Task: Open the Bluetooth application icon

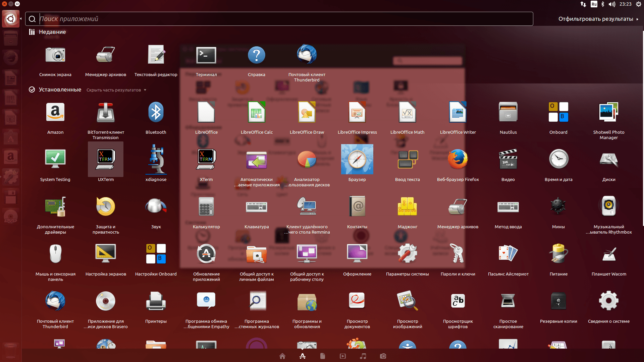Action: (x=156, y=112)
